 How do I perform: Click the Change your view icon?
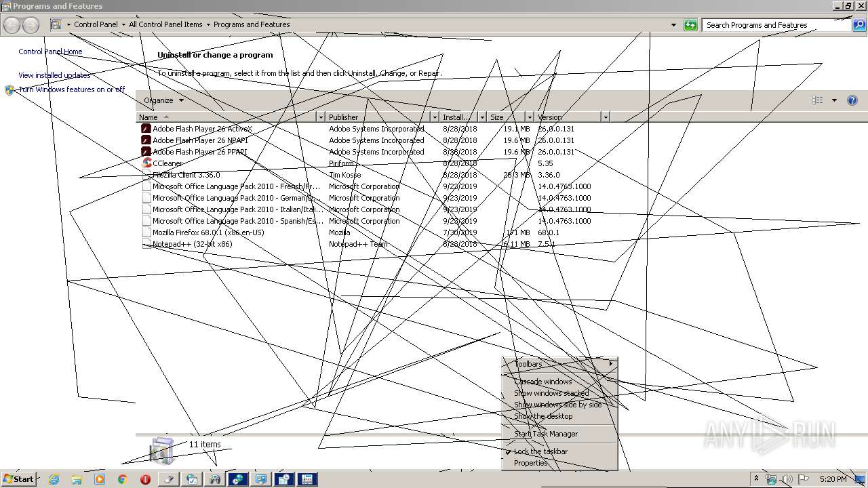tap(818, 100)
